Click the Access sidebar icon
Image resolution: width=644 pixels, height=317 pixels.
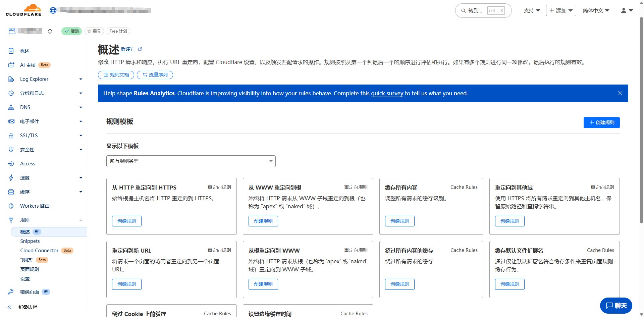pos(11,164)
